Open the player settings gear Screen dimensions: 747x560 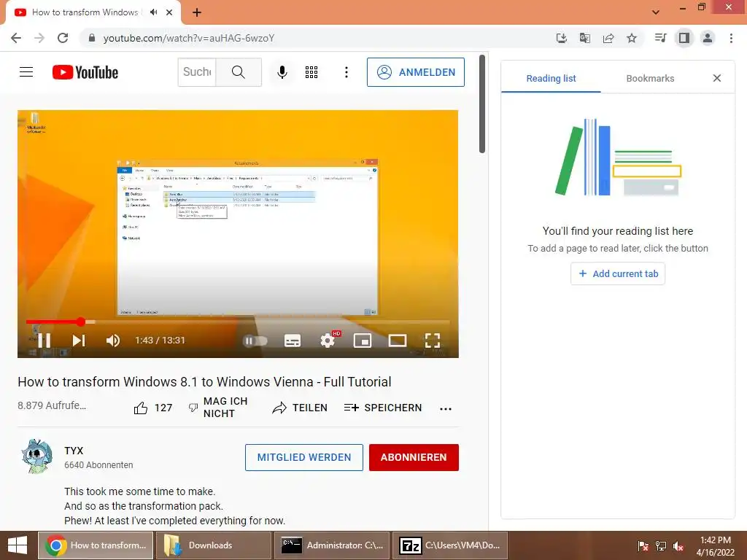pos(329,340)
